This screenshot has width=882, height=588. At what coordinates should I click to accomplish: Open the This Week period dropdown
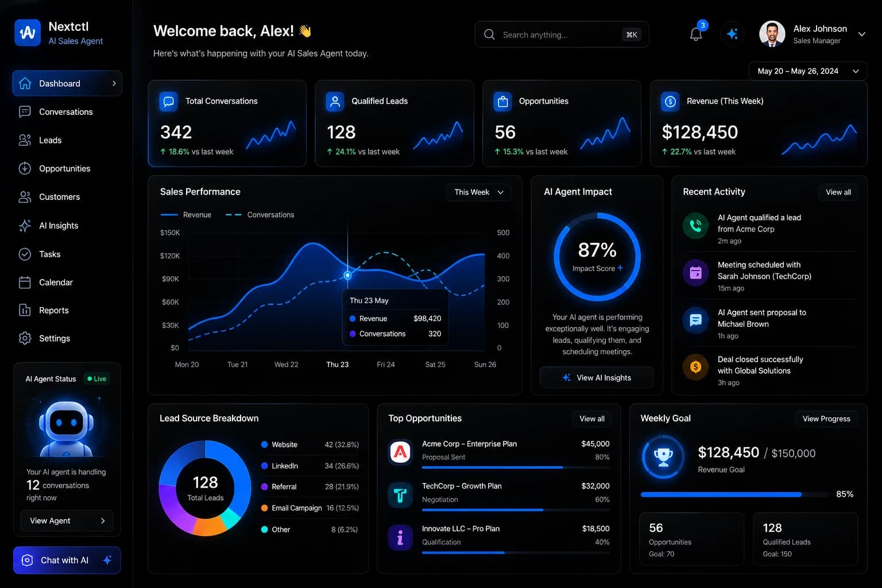click(x=478, y=192)
